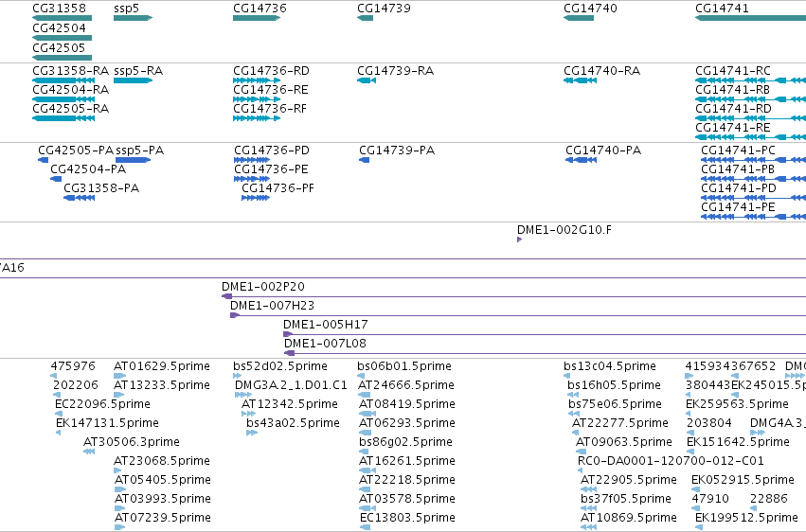806x532 pixels.
Task: Select protein CG14739-PA
Action: pyautogui.click(x=365, y=160)
